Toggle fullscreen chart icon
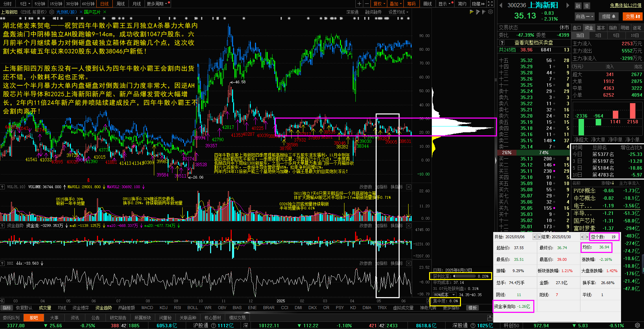Screen dimensions: 644x329 490,4
